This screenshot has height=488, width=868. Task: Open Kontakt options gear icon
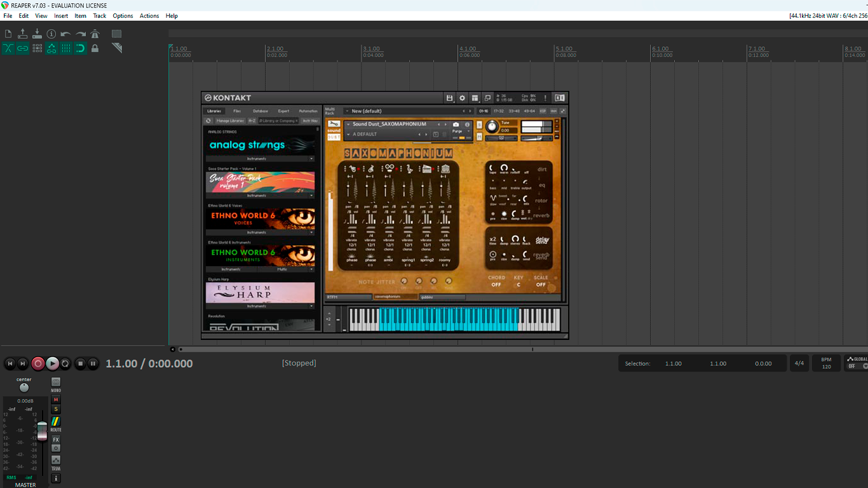coord(462,98)
